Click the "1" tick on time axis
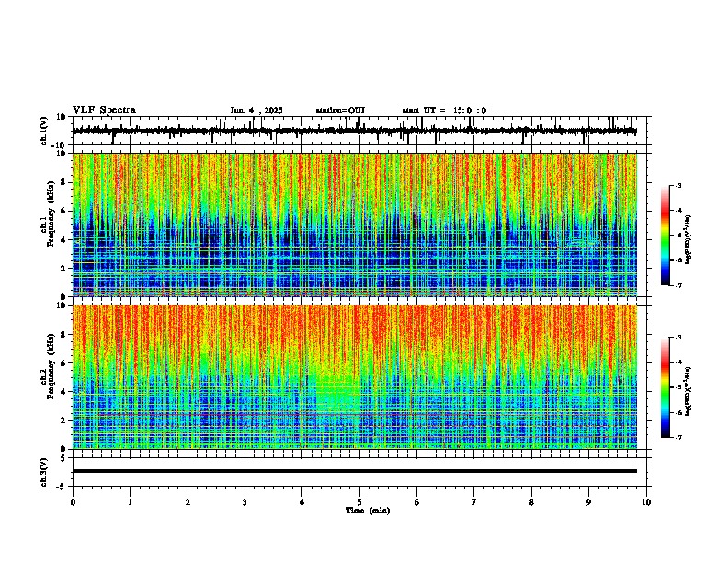The height and width of the screenshot is (563, 728). coord(130,502)
